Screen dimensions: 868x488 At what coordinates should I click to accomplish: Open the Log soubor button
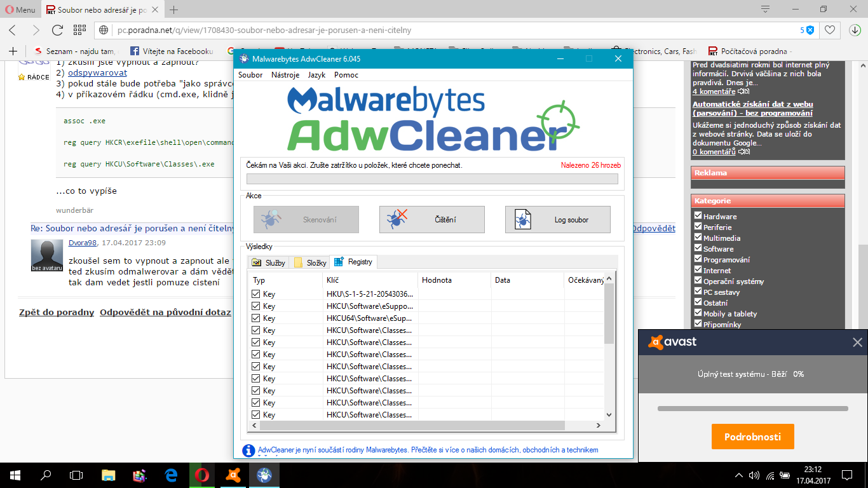pos(558,219)
